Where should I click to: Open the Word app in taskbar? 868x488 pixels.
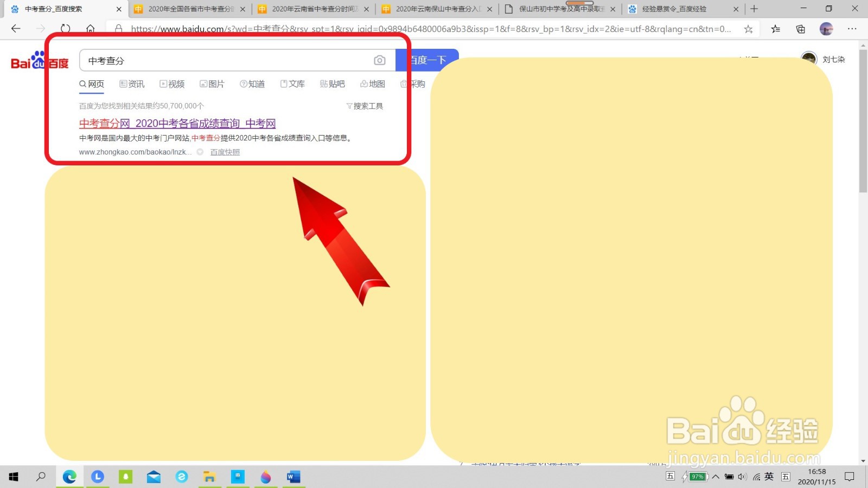coord(293,477)
